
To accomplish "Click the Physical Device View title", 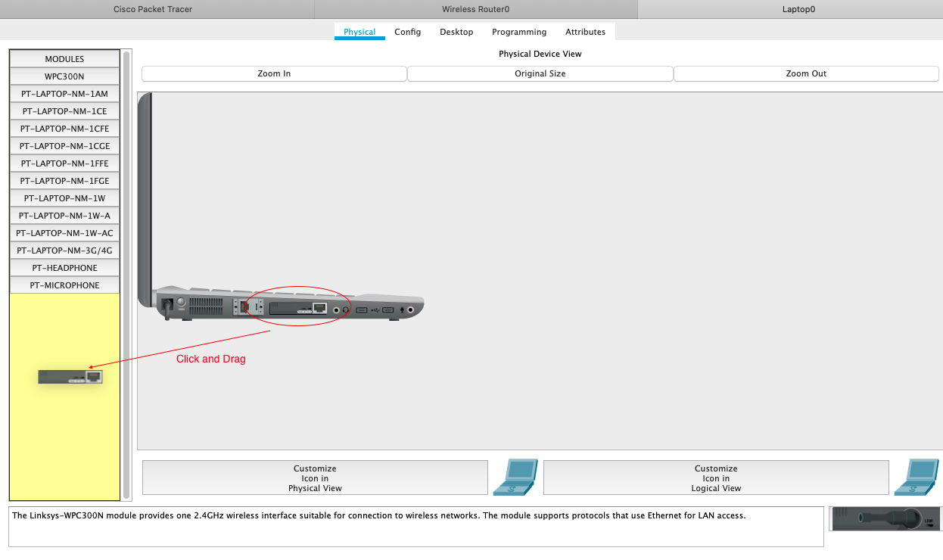I will click(x=540, y=54).
